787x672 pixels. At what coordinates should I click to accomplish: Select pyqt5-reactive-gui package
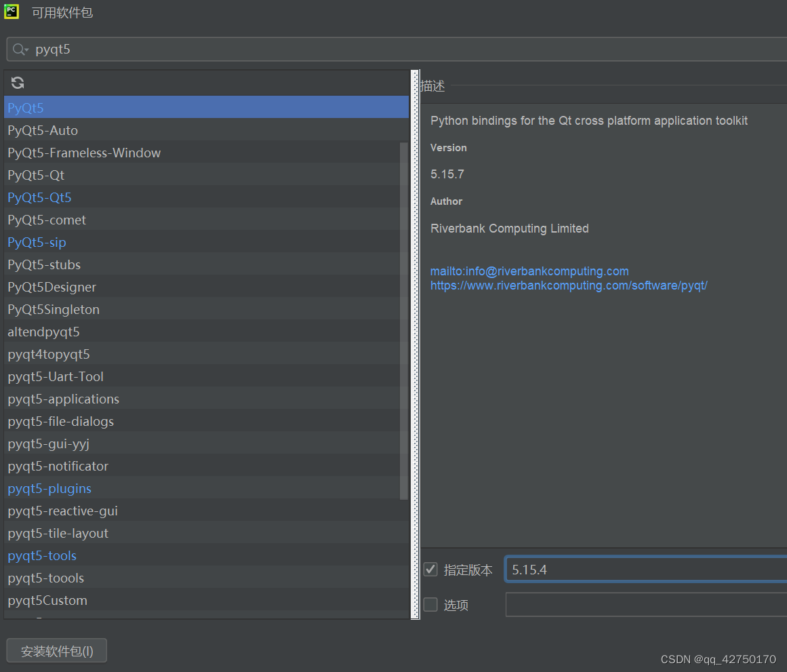(x=206, y=511)
